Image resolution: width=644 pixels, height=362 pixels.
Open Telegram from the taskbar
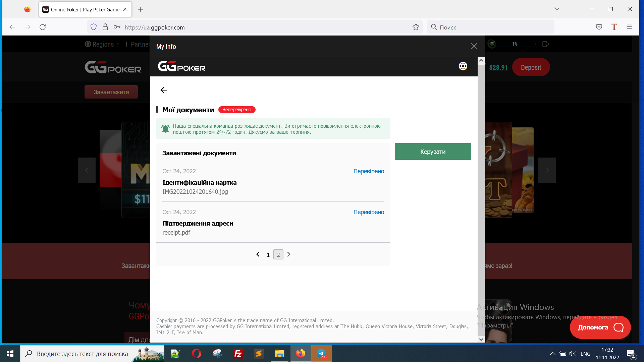click(321, 354)
